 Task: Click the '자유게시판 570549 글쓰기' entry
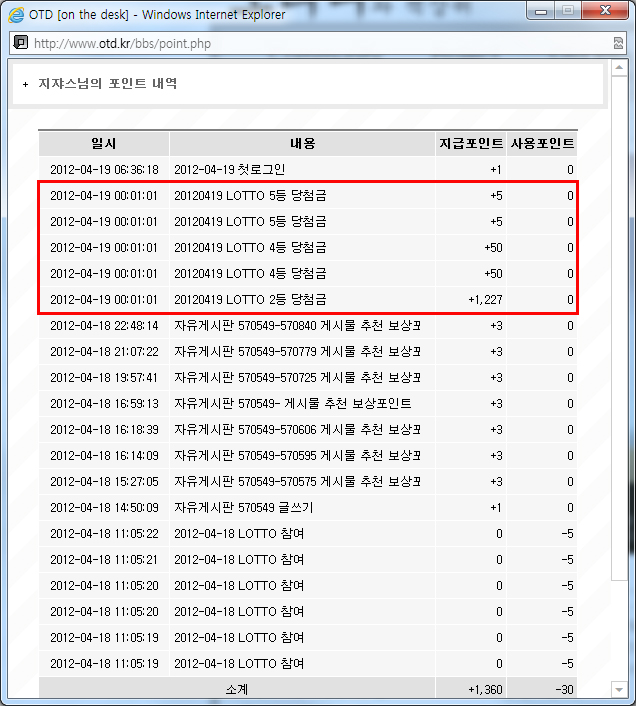pos(244,508)
